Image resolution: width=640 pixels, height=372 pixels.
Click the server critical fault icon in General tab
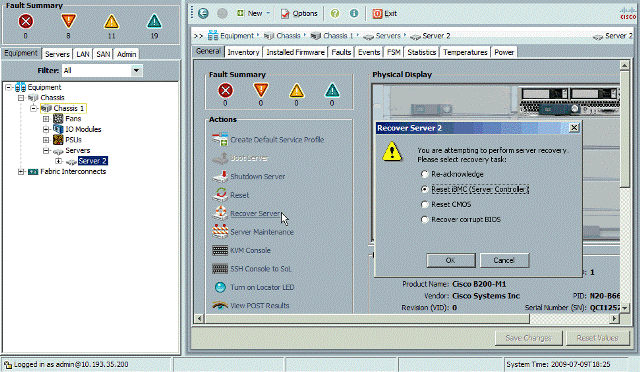(225, 90)
